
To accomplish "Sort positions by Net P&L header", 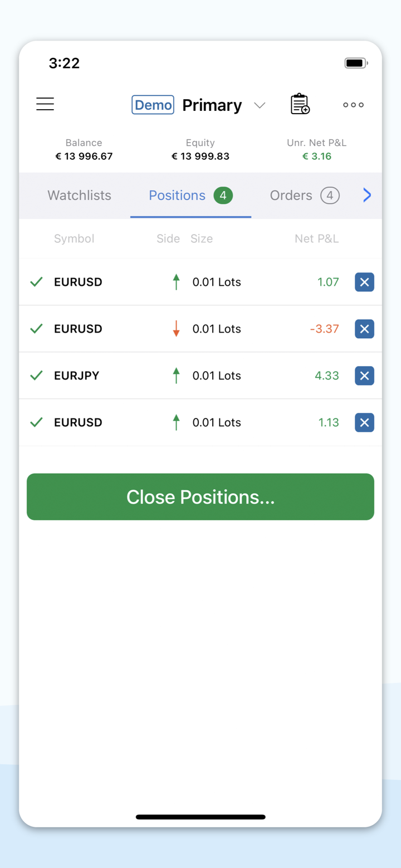I will click(x=316, y=238).
